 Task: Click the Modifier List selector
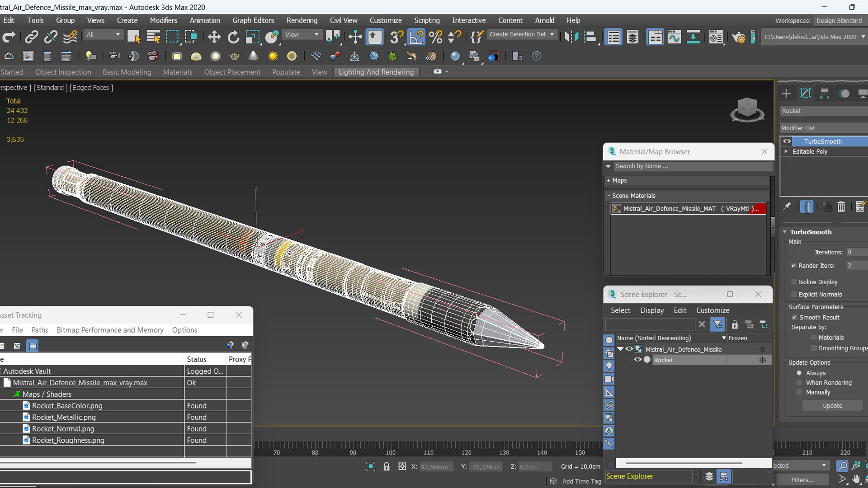[x=824, y=128]
